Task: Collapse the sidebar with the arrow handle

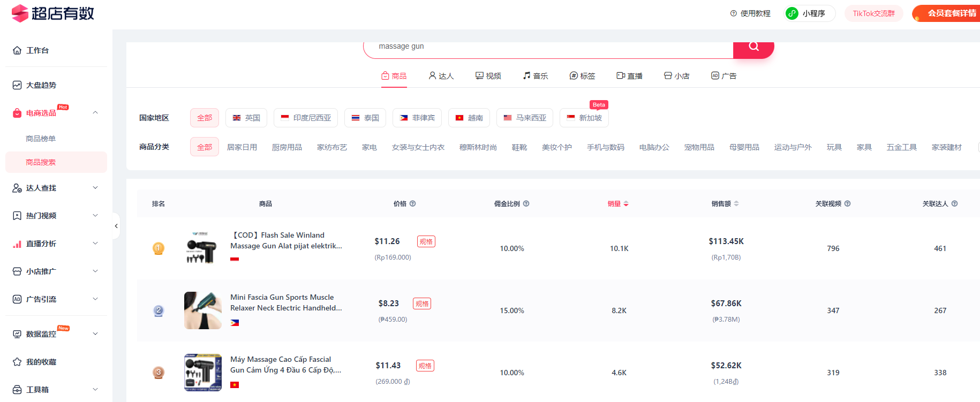Action: (x=116, y=226)
